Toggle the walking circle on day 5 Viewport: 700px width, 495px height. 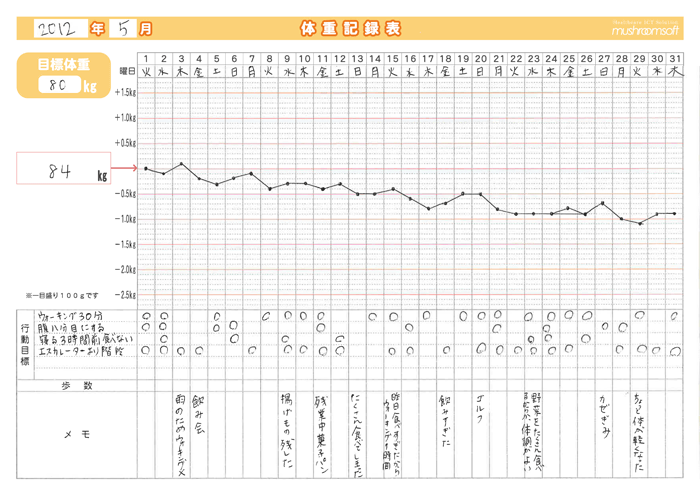click(217, 316)
